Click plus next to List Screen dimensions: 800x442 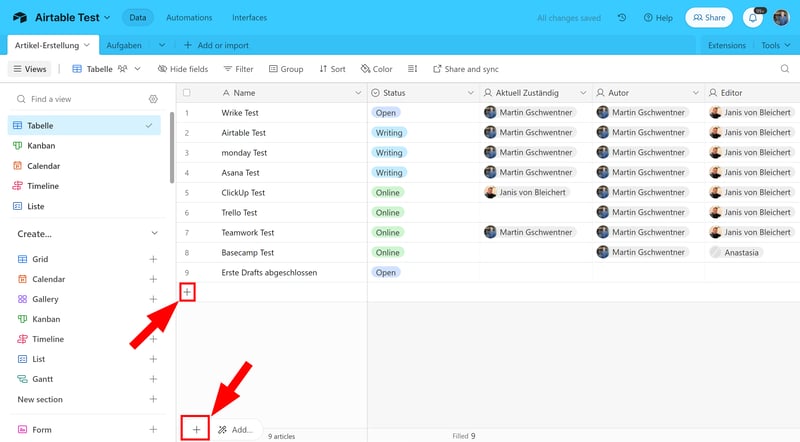click(x=153, y=359)
